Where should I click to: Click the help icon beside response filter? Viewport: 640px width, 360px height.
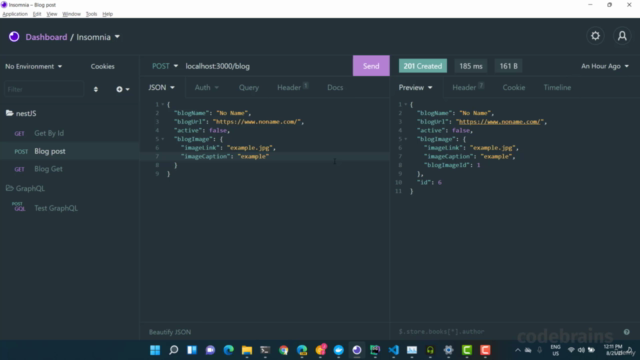pyautogui.click(x=627, y=332)
